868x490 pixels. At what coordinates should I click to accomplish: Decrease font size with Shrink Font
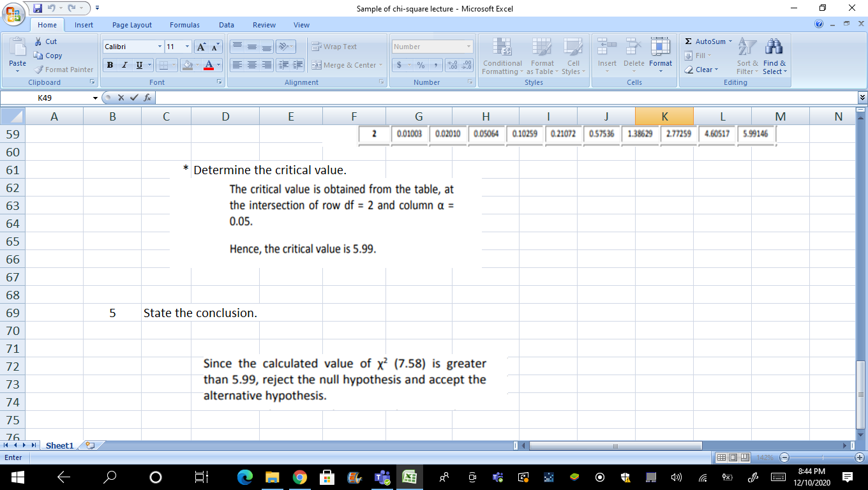pyautogui.click(x=214, y=47)
